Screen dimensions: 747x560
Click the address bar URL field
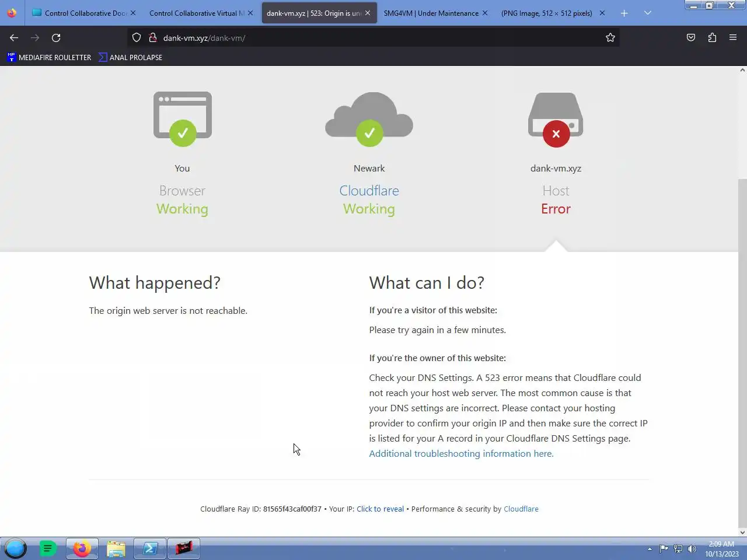[x=373, y=38]
